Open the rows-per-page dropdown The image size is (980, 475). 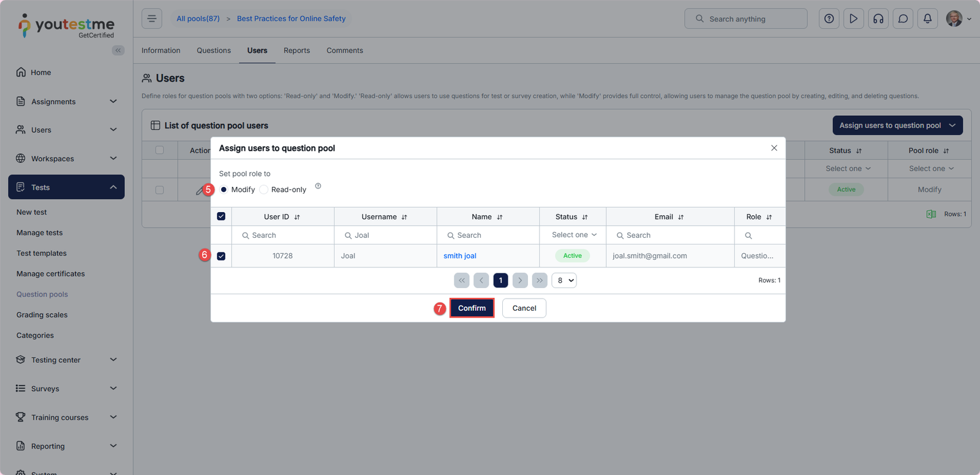(x=564, y=280)
